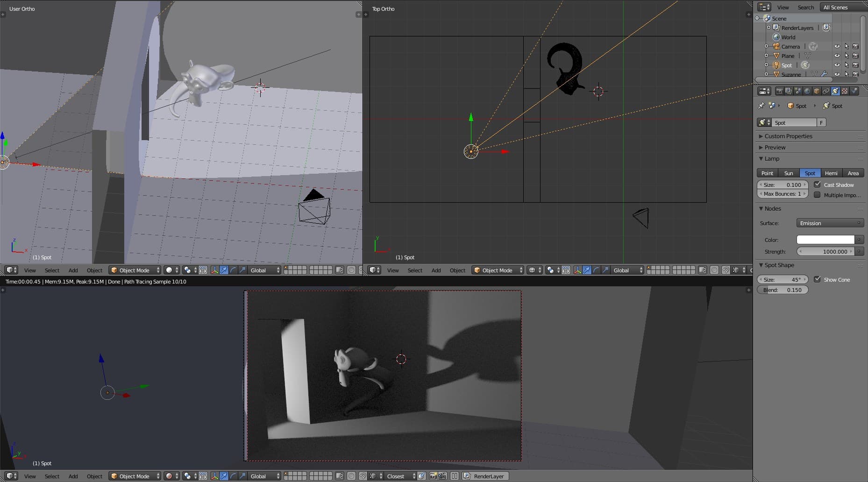
Task: Open the Object properties cube tab
Action: 817,91
